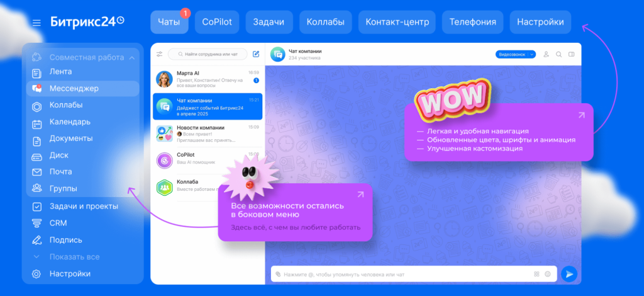This screenshot has height=296, width=644.
Task: Click the Задачи и проекты checkbox icon
Action: tap(37, 207)
